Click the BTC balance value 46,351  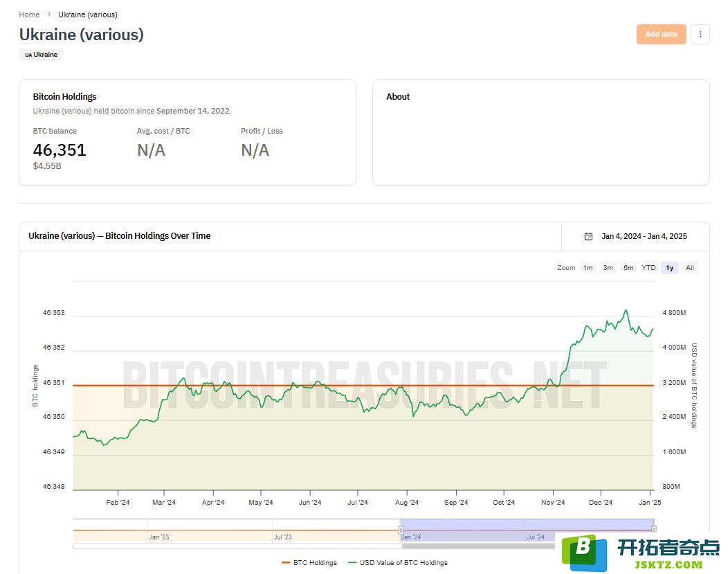coord(60,150)
